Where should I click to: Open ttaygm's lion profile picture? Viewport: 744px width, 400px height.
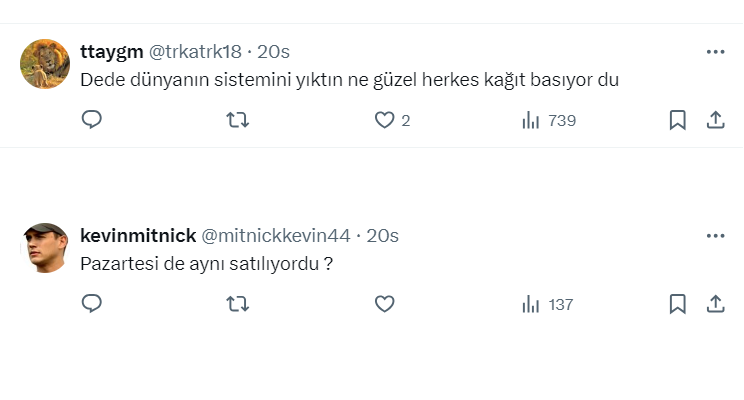tap(45, 64)
